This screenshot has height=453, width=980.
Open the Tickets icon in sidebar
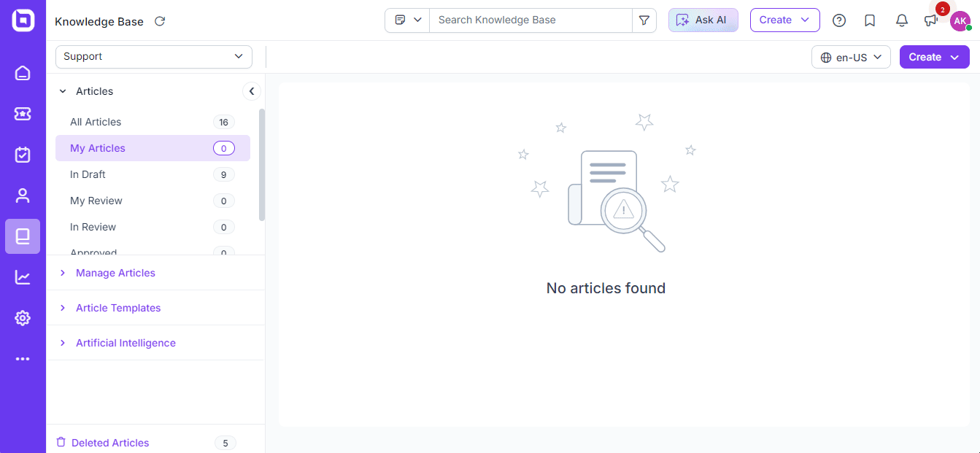pyautogui.click(x=23, y=114)
